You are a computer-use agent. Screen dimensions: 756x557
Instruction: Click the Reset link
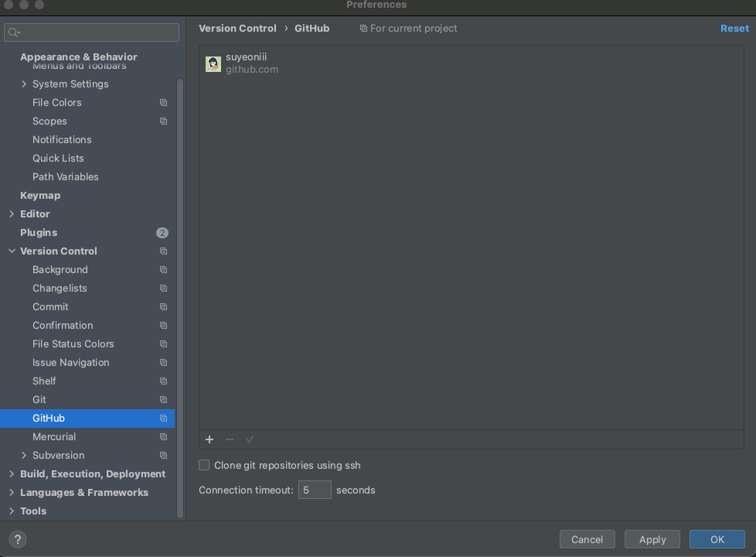[x=734, y=29]
